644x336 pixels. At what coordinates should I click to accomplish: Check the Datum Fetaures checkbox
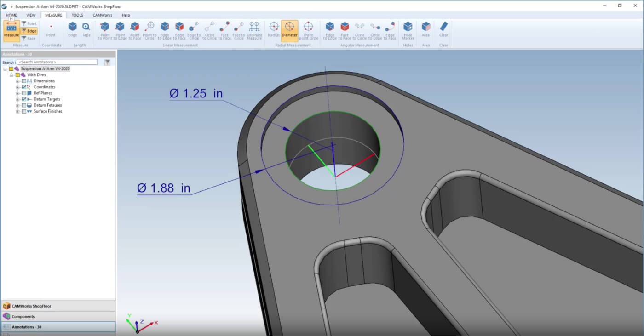point(24,105)
